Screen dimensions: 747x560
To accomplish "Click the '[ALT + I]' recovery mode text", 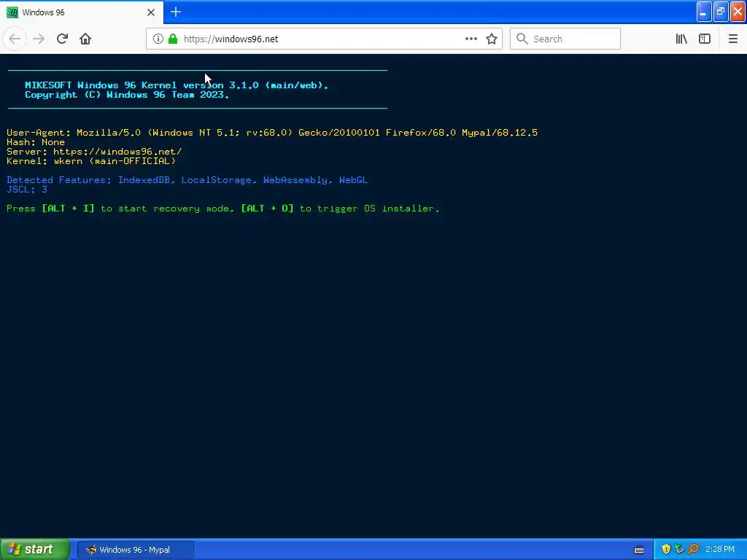I will point(68,209).
